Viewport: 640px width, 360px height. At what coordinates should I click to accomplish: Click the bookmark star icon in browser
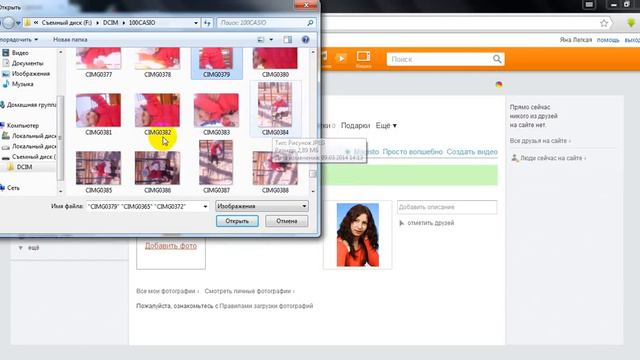(x=604, y=23)
